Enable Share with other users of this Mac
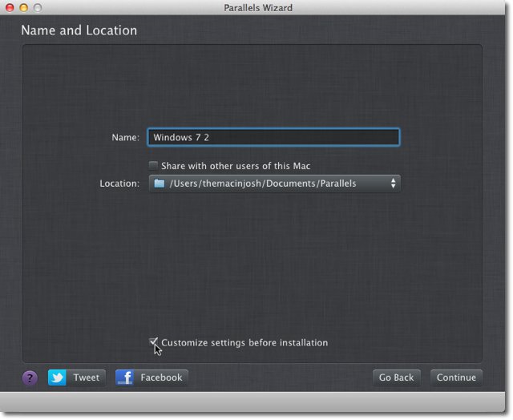The width and height of the screenshot is (513, 420). point(153,166)
